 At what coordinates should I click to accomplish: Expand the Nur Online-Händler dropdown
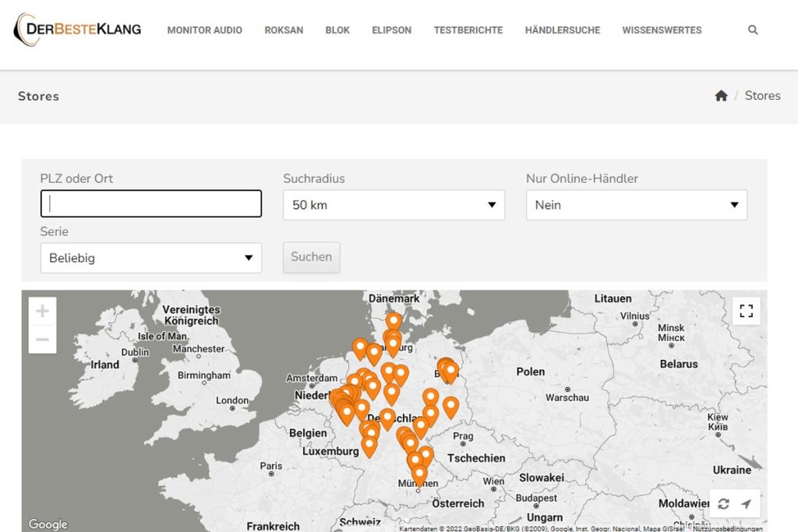tap(637, 205)
